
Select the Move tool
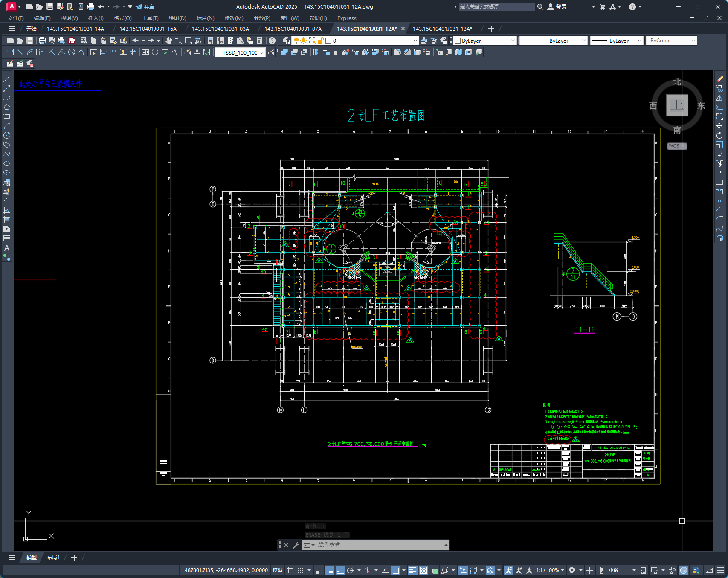coord(719,126)
